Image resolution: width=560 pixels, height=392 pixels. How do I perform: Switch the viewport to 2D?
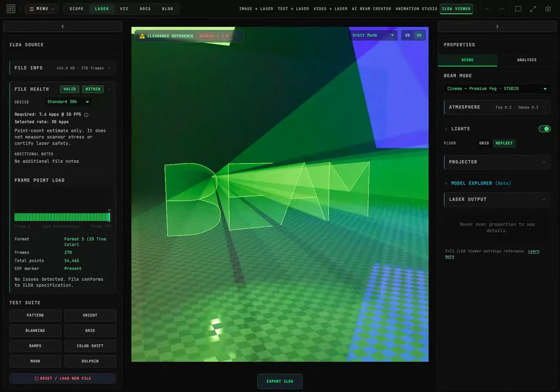point(407,35)
